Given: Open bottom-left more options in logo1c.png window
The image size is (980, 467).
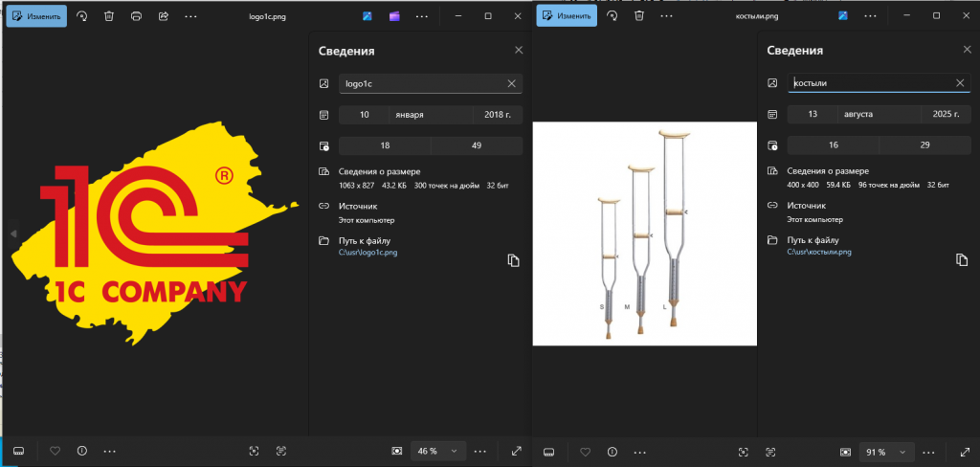Looking at the screenshot, I should click(109, 451).
